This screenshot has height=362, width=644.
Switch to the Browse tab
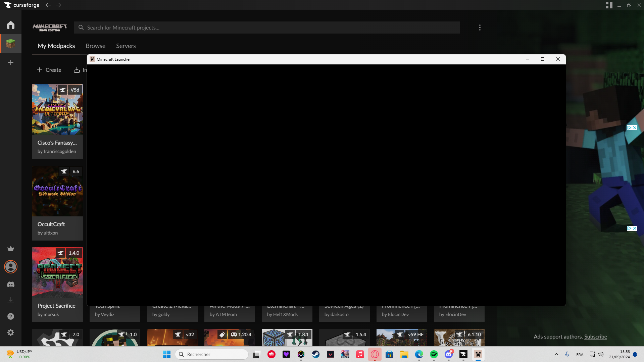[96, 46]
